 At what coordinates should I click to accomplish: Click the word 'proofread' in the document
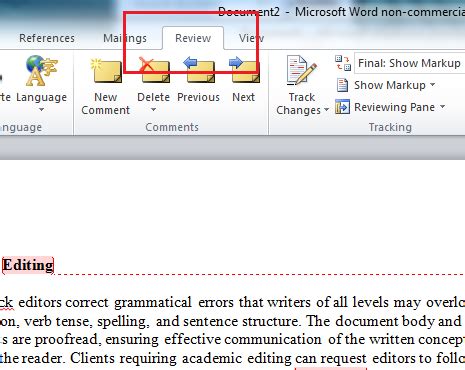coord(68,340)
